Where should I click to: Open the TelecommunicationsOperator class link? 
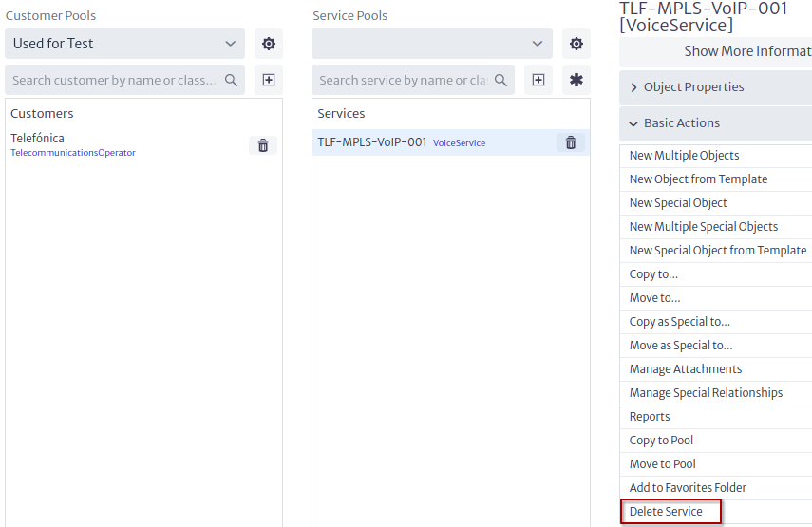[x=73, y=153]
